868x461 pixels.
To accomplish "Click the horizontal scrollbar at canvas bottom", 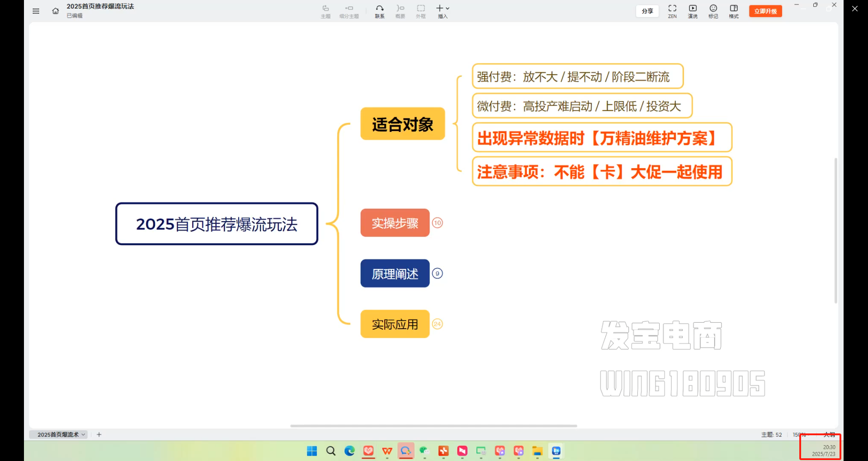I will coord(433,426).
